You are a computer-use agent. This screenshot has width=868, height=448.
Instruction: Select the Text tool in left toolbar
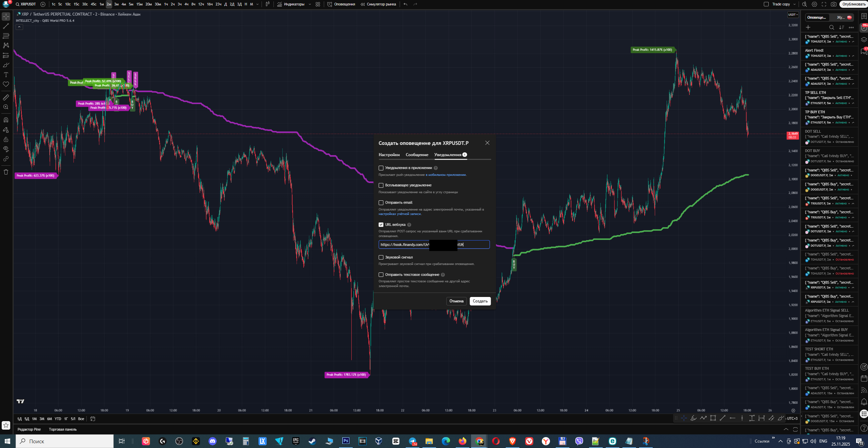6,74
